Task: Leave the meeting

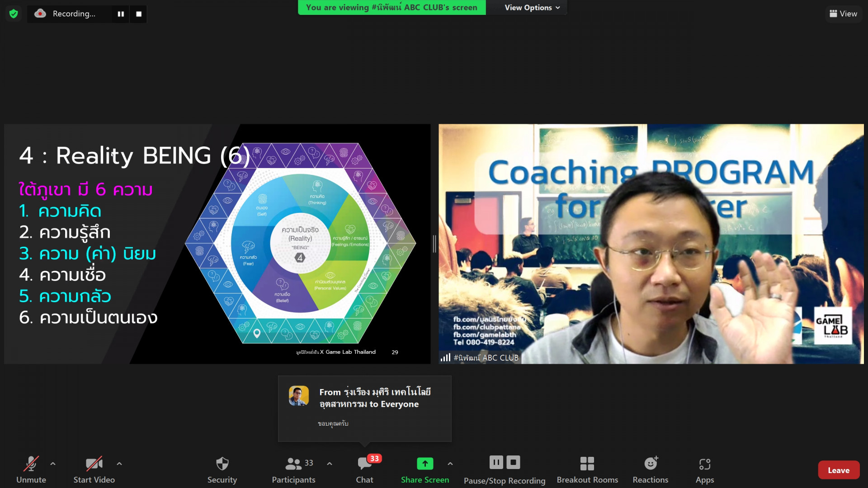Action: click(839, 470)
